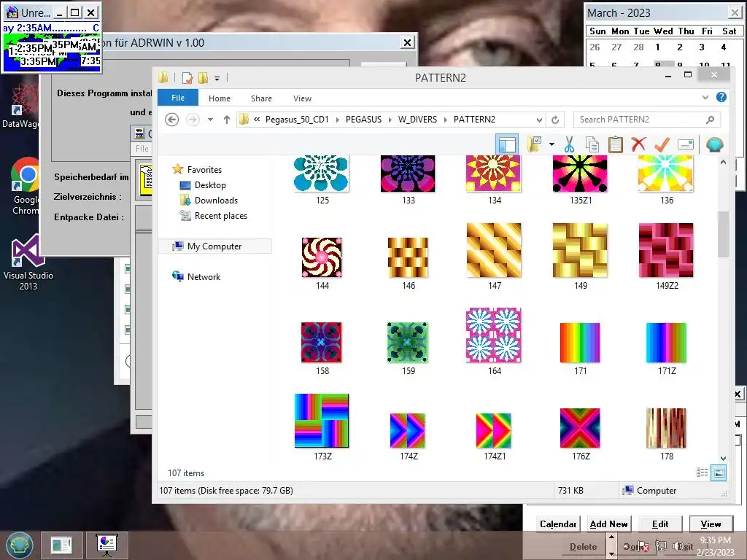This screenshot has height=560, width=747.
Task: Go back with the Explorer back arrow
Action: [172, 120]
